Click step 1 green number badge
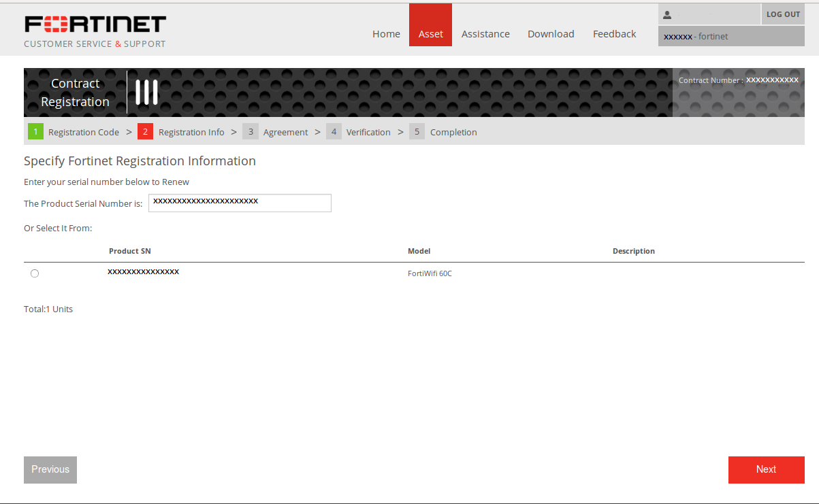The width and height of the screenshot is (819, 504). coord(35,132)
